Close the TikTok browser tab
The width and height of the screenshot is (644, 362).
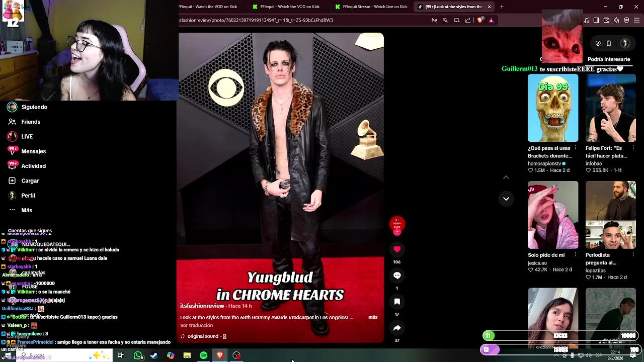click(489, 7)
